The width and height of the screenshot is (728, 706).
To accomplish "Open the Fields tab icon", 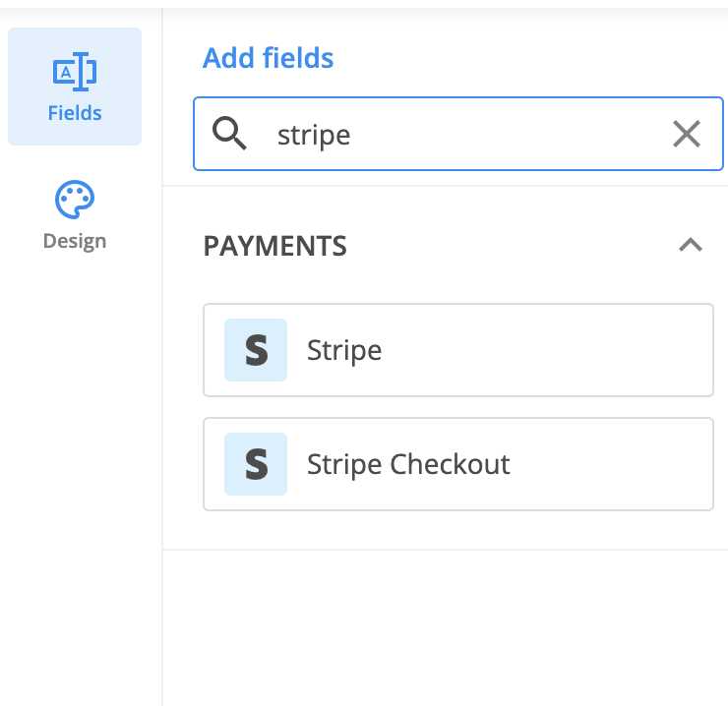I will (75, 72).
